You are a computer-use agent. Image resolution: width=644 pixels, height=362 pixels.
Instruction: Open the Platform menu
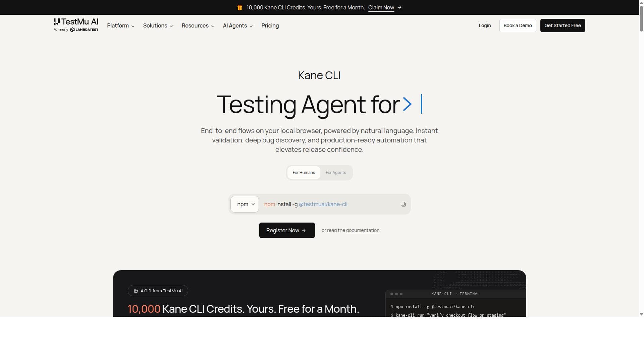pos(121,25)
